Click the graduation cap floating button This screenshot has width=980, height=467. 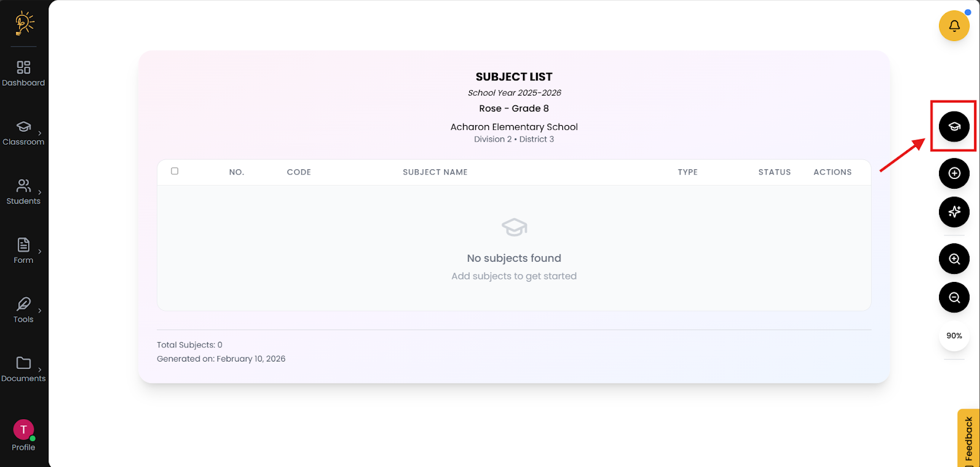tap(954, 127)
